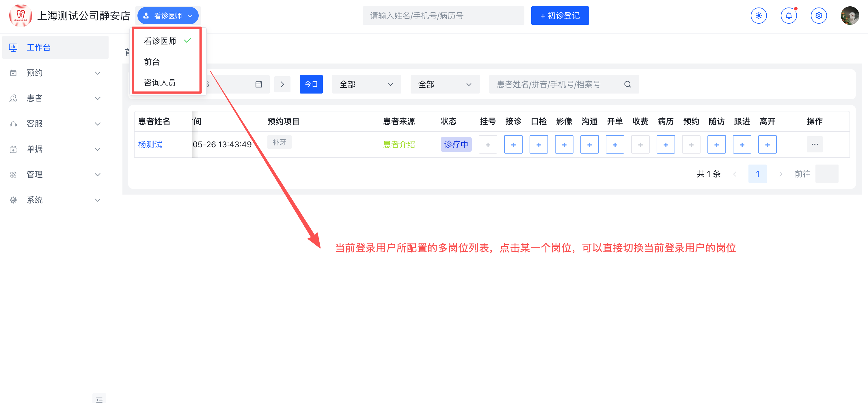Expand the 患者 sidebar menu
The image size is (868, 403).
97,98
